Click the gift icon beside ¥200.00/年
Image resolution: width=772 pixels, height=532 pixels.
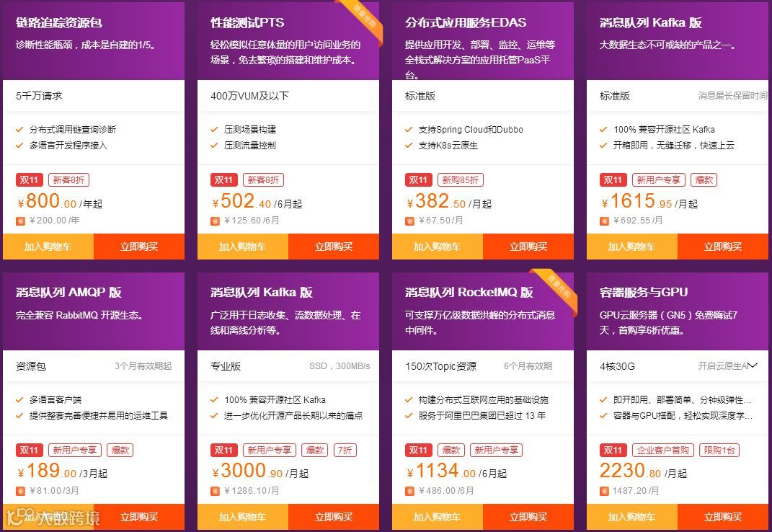point(20,221)
